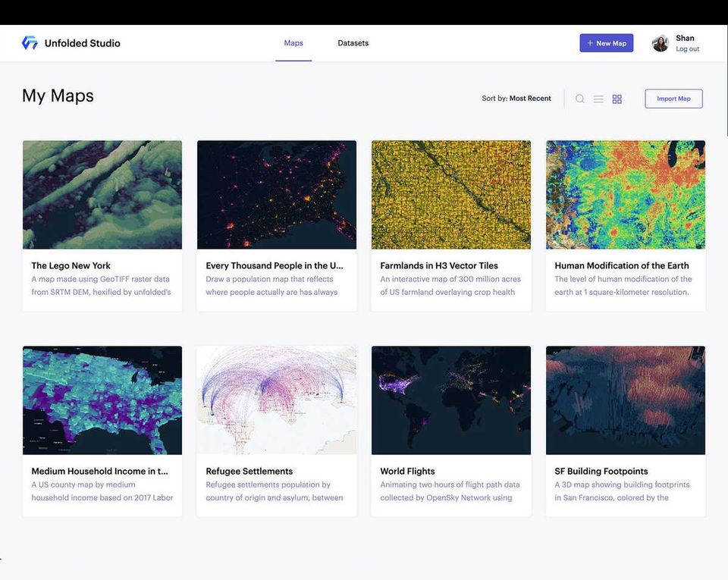
Task: Select the Datasets tab
Action: click(353, 43)
